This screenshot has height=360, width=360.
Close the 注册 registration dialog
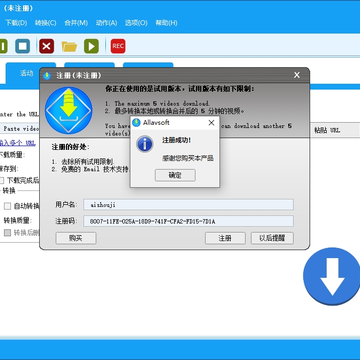[x=297, y=75]
